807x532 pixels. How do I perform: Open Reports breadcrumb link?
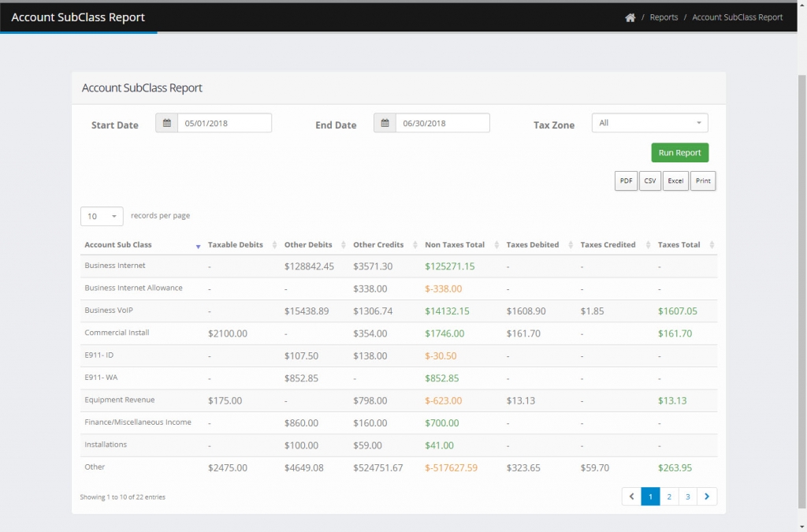point(664,17)
